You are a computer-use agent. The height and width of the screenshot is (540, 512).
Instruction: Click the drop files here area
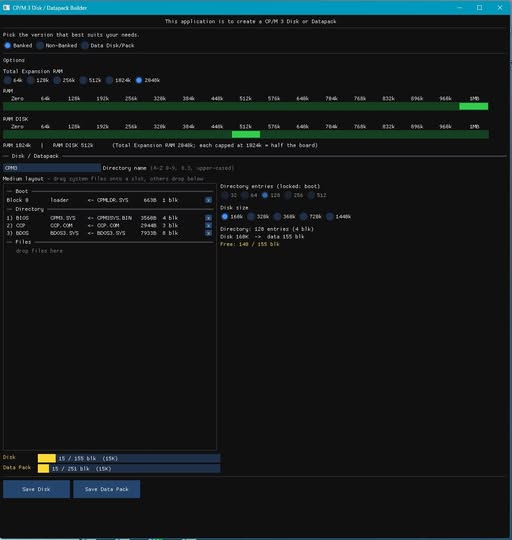[39, 251]
